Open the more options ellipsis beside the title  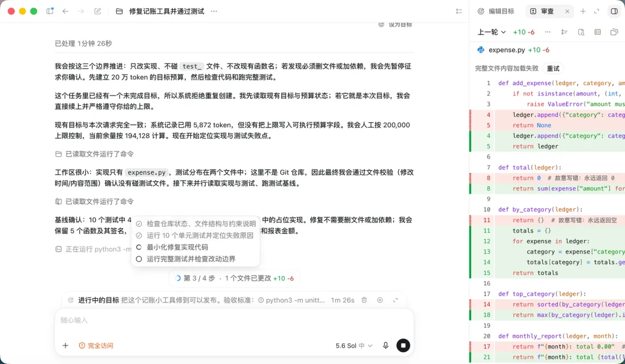tap(214, 11)
